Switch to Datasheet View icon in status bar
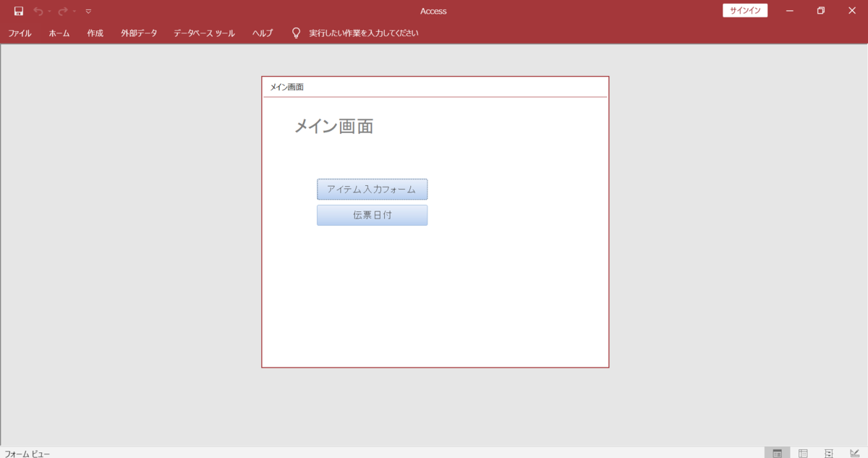Image resolution: width=868 pixels, height=458 pixels. click(x=803, y=453)
